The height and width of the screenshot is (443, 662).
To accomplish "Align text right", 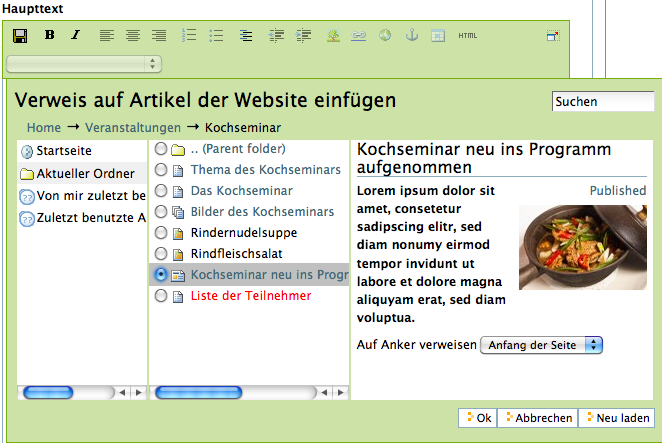I will point(159,35).
